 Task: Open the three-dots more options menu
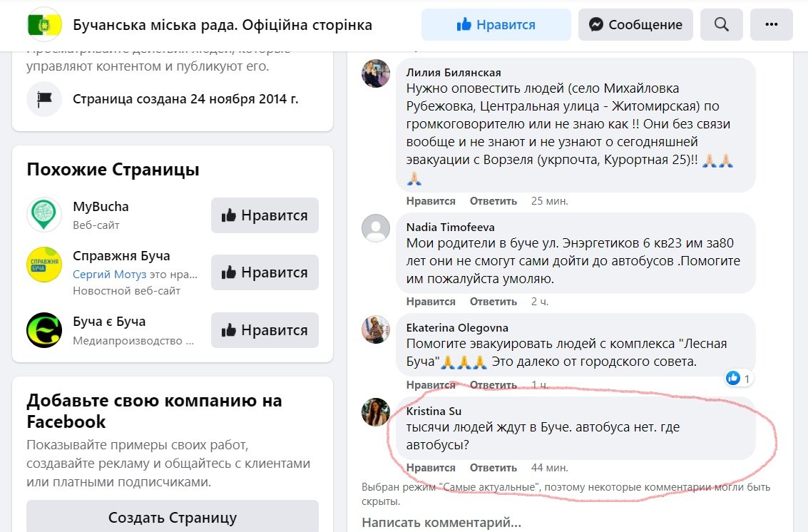pos(771,25)
